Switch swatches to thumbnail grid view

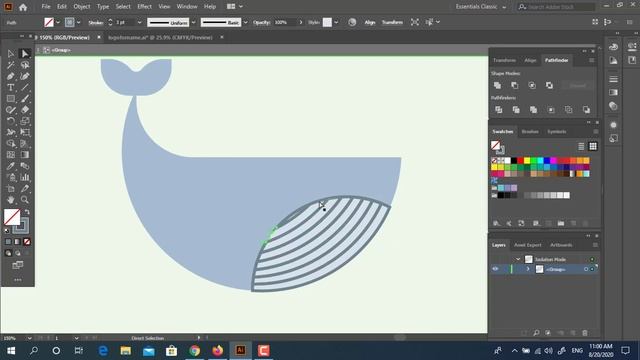(x=593, y=146)
